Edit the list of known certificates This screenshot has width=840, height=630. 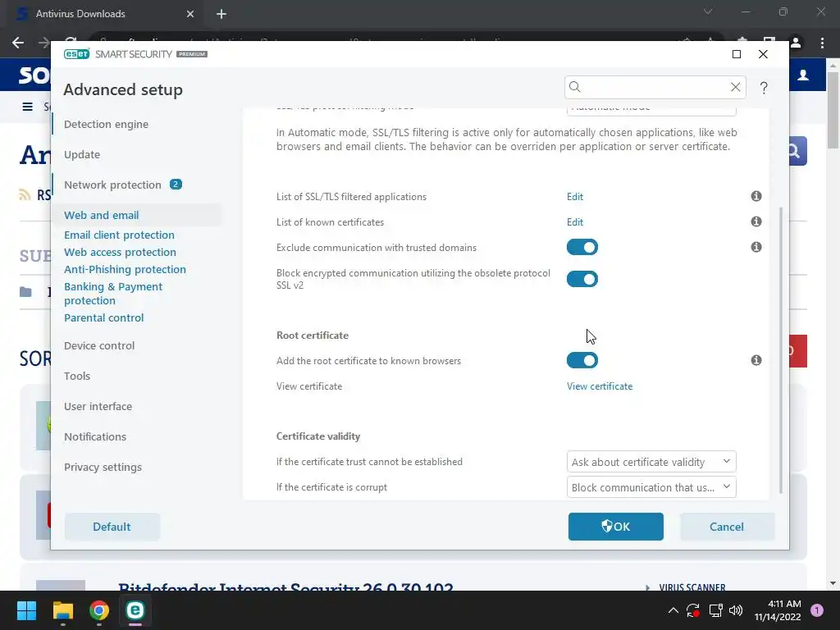[x=575, y=221]
